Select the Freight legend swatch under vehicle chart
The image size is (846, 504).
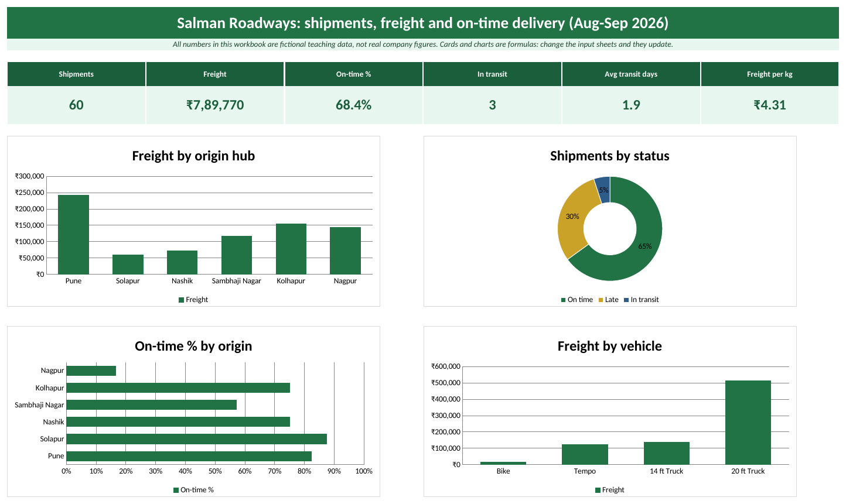(598, 490)
